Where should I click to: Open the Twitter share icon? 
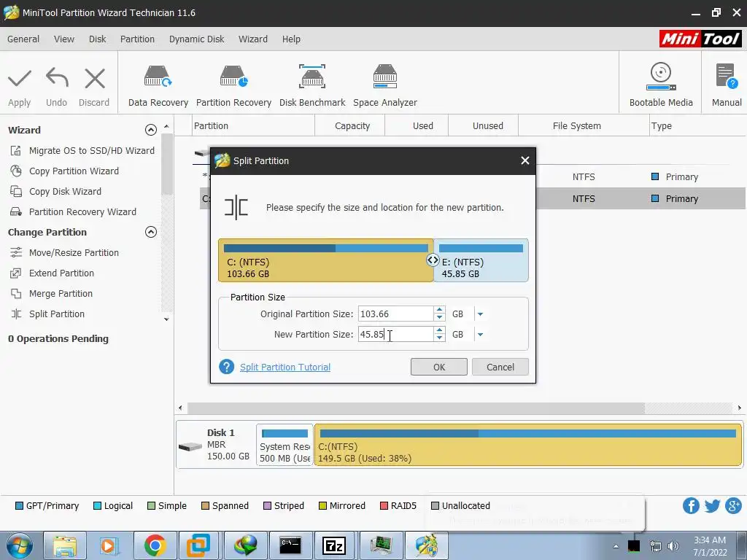pos(712,506)
